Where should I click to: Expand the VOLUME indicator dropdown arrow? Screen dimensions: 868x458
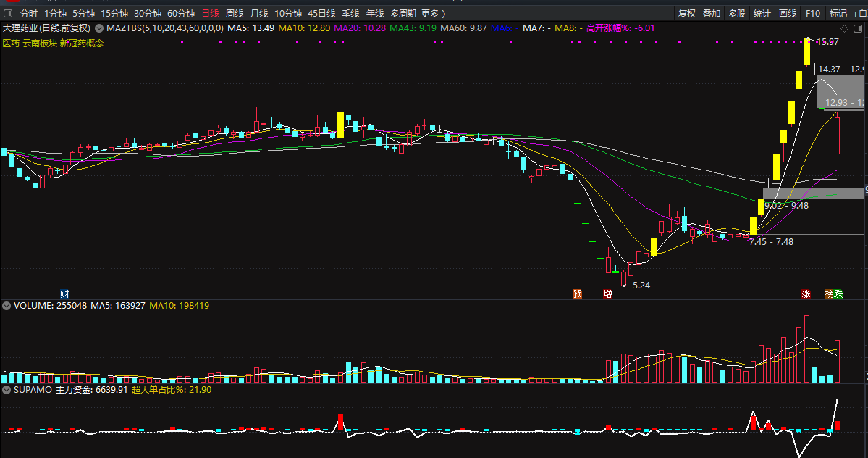tap(7, 306)
